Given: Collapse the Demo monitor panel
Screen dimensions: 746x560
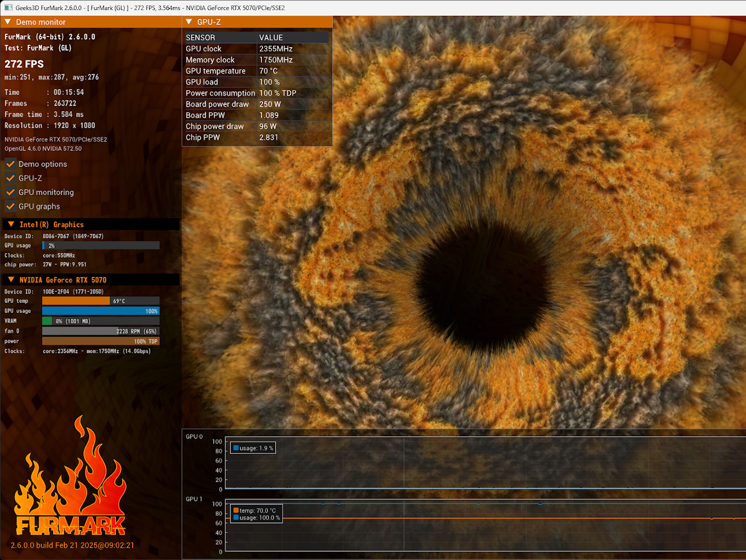Looking at the screenshot, I should click(8, 22).
